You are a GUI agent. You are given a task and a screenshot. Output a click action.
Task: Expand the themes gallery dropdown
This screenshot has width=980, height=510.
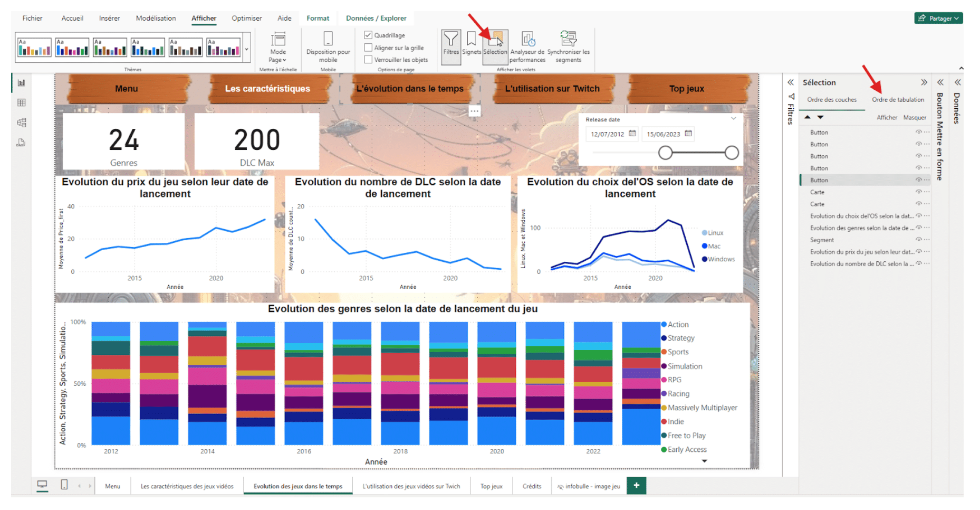pyautogui.click(x=246, y=50)
